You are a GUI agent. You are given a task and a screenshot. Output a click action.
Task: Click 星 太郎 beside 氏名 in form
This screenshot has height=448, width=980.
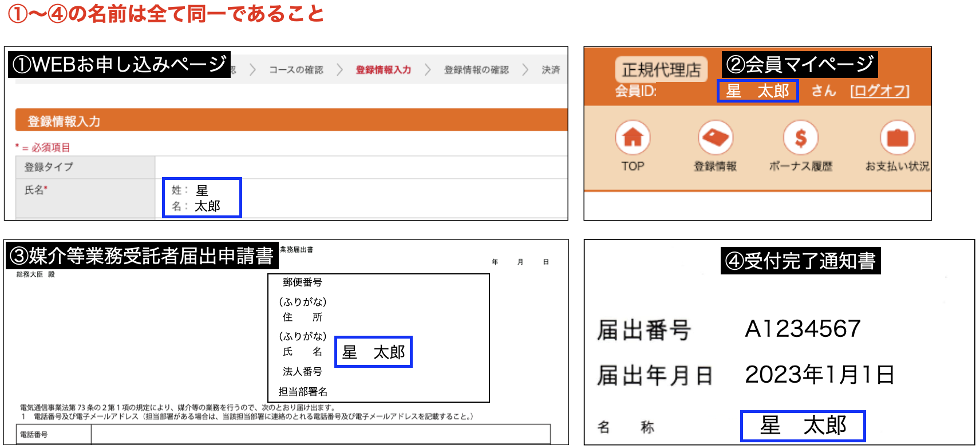(x=373, y=352)
